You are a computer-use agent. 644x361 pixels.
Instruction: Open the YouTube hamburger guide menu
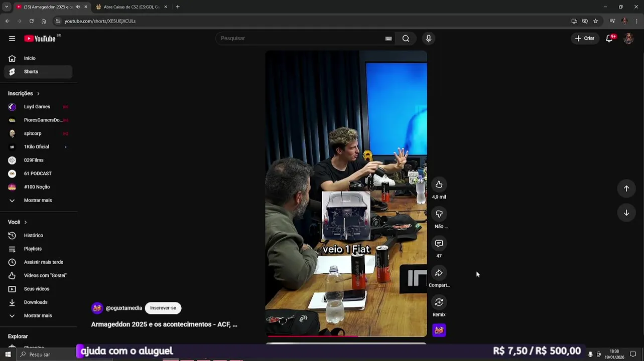click(12, 39)
